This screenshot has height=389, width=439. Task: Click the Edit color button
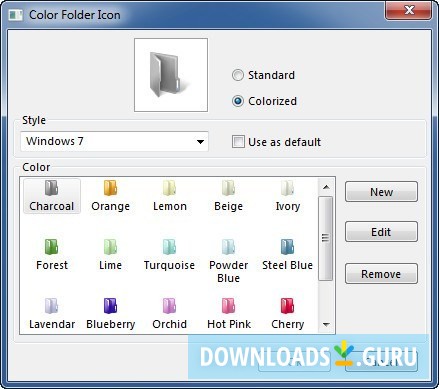pyautogui.click(x=381, y=232)
